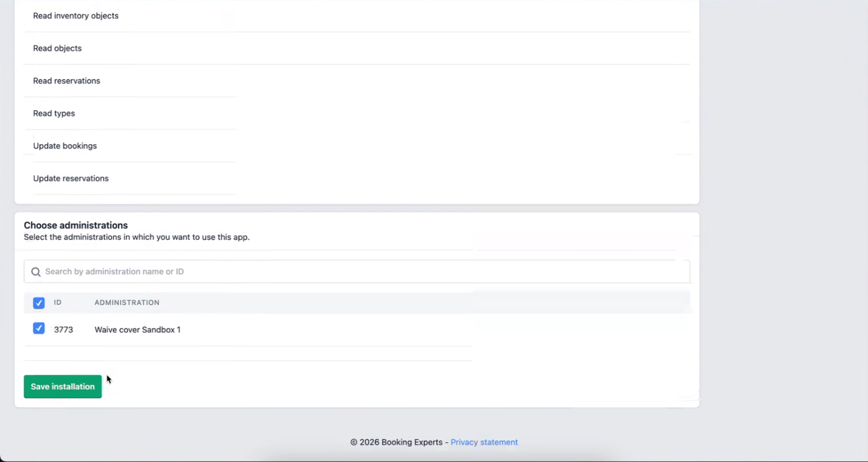Click the 'Update bookings' permission row
Screen dimensions: 868x462
click(x=357, y=146)
